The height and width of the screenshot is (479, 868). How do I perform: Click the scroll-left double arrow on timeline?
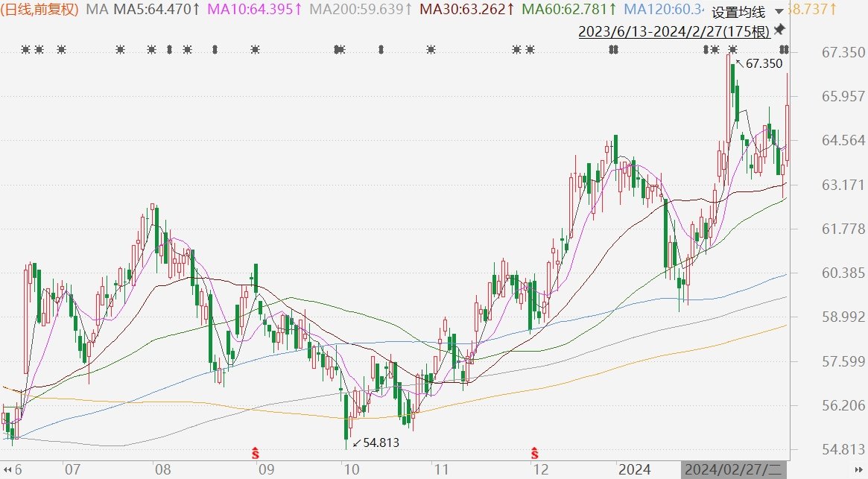[x=7, y=469]
